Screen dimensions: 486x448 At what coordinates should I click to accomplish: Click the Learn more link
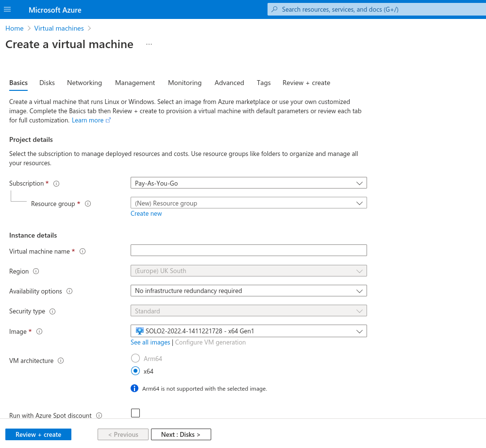pyautogui.click(x=88, y=120)
